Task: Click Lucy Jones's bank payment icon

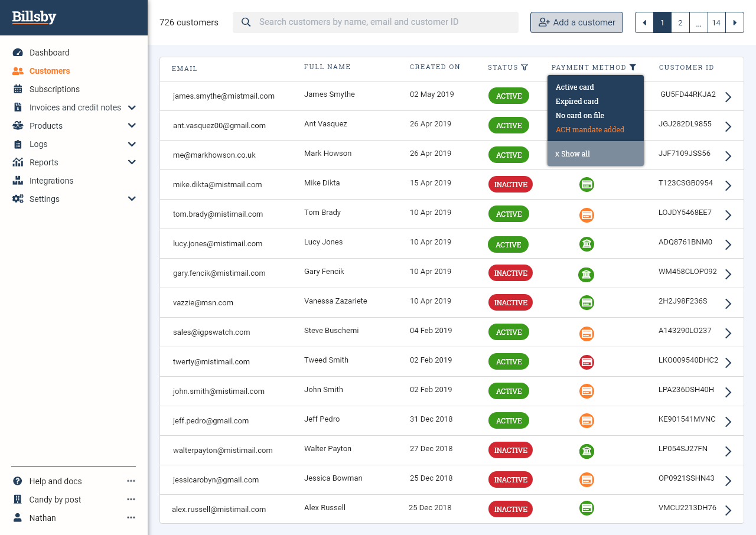Action: (586, 243)
